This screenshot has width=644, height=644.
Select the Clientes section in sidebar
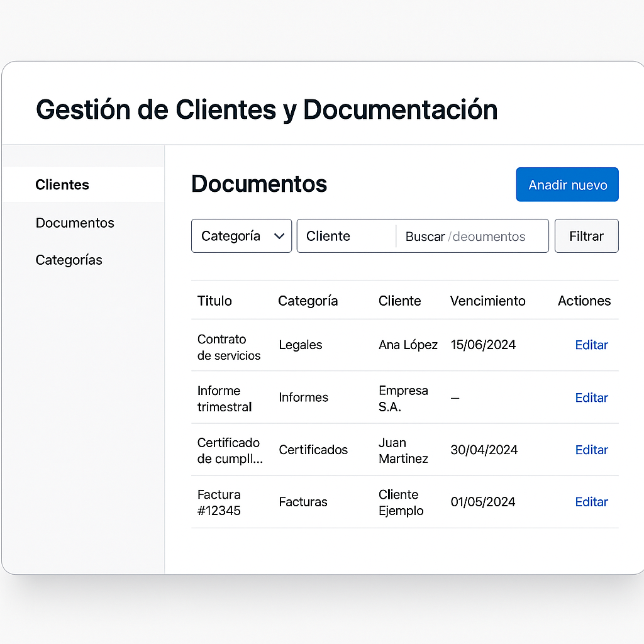tap(62, 184)
